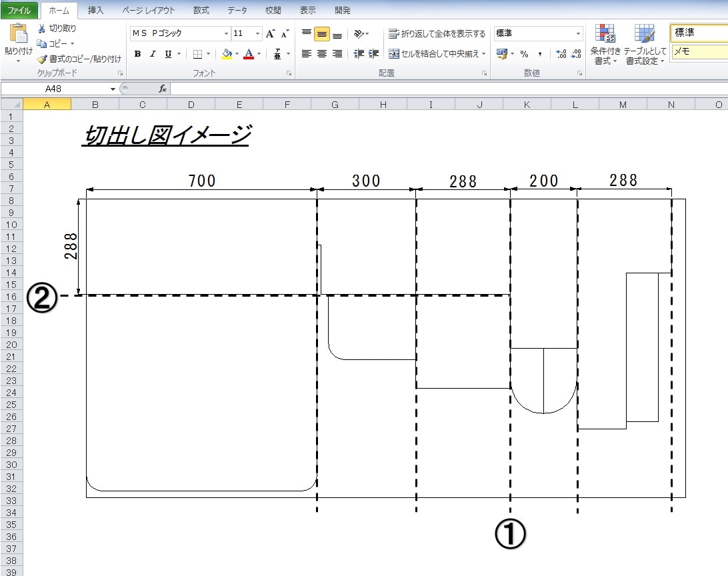
Task: Open borders dropdown arrow
Action: [x=208, y=54]
